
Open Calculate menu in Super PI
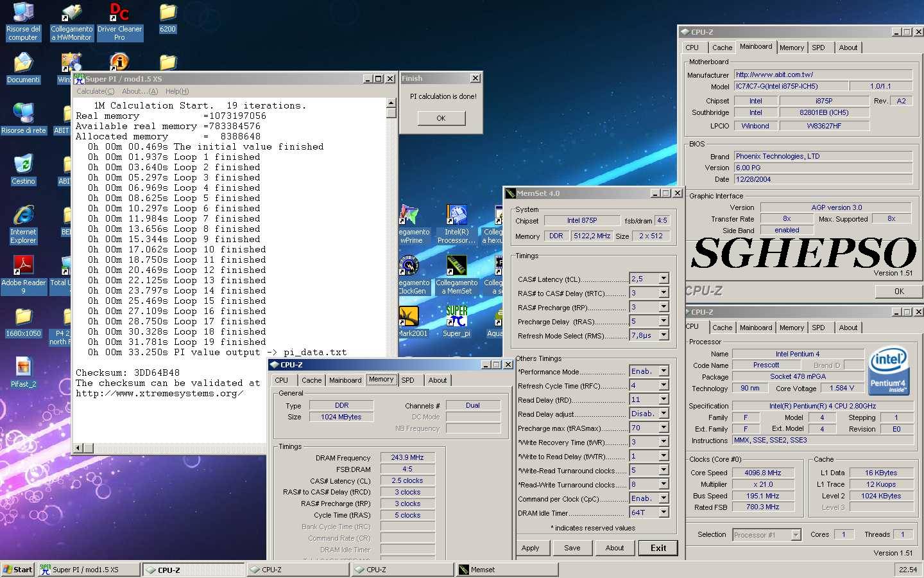pos(96,91)
